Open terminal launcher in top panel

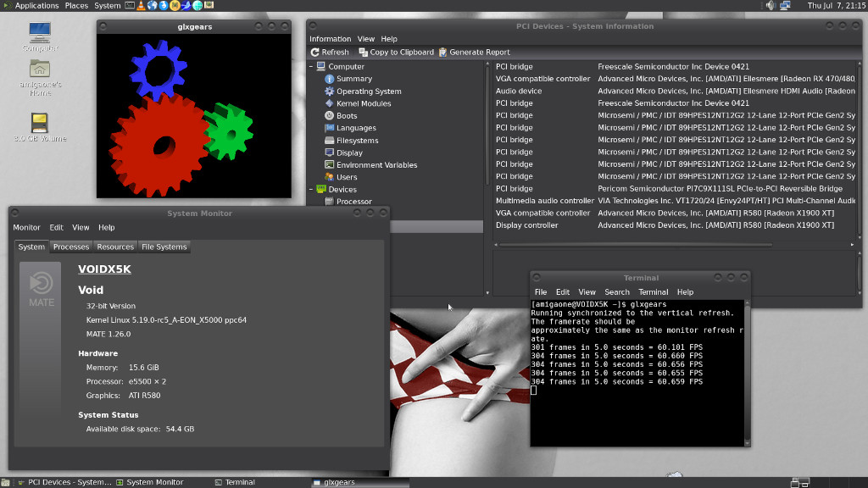point(130,6)
